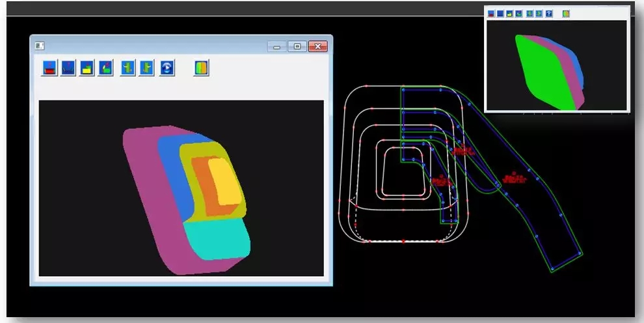Open the system menu icon in viewer title bar

click(40, 46)
